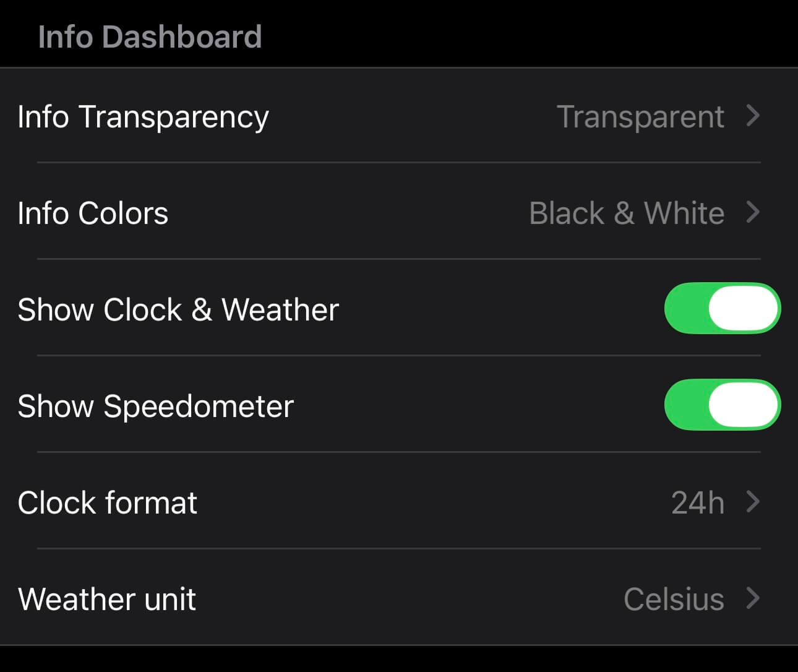Click the Show Clock & Weather label
The height and width of the screenshot is (672, 798).
178,309
